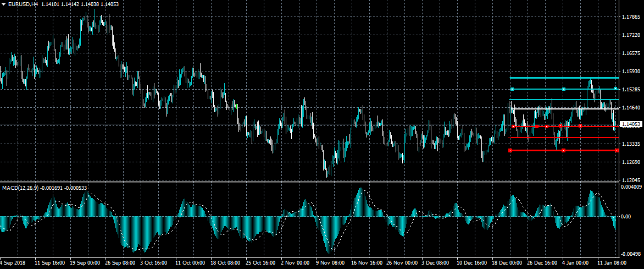Click the left handle of the bottom red line
This screenshot has height=269, width=644.
coord(510,150)
